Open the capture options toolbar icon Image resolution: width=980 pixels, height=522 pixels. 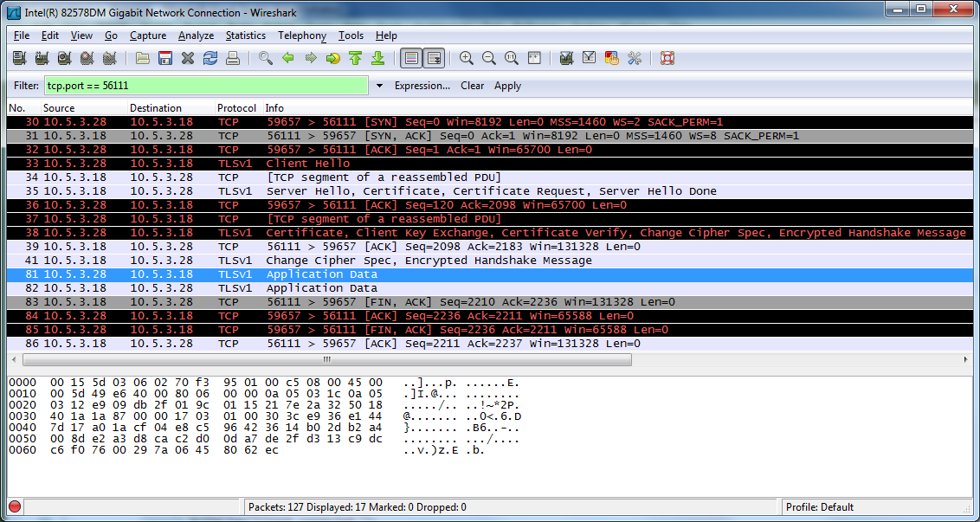(x=42, y=58)
